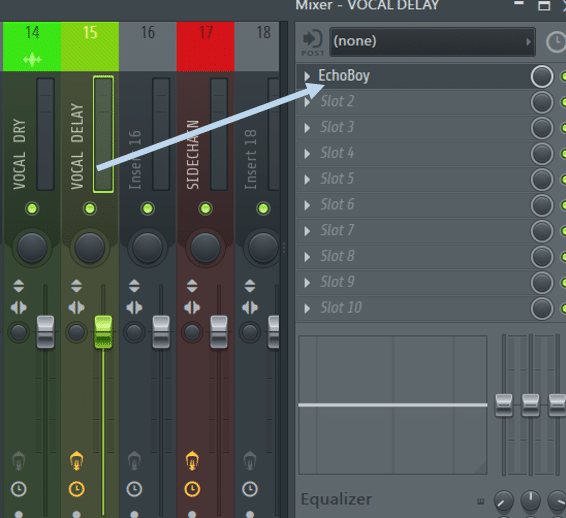The image size is (566, 518).
Task: Expand the EchoBoy slot menu arrow
Action: pos(307,76)
